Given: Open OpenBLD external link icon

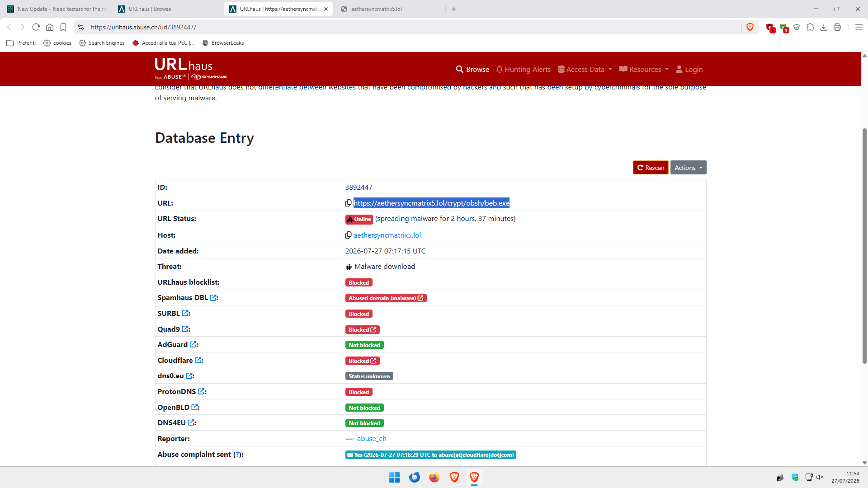Looking at the screenshot, I should (195, 407).
